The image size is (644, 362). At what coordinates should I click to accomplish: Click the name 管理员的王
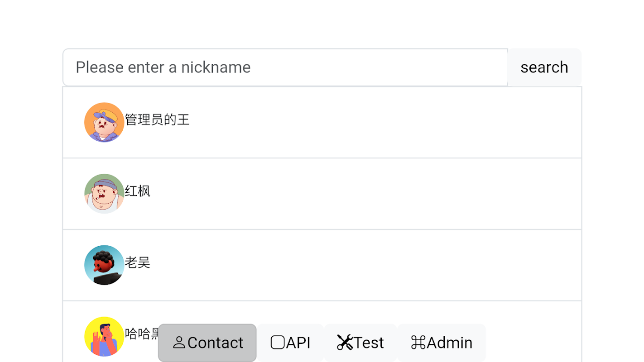coord(157,119)
